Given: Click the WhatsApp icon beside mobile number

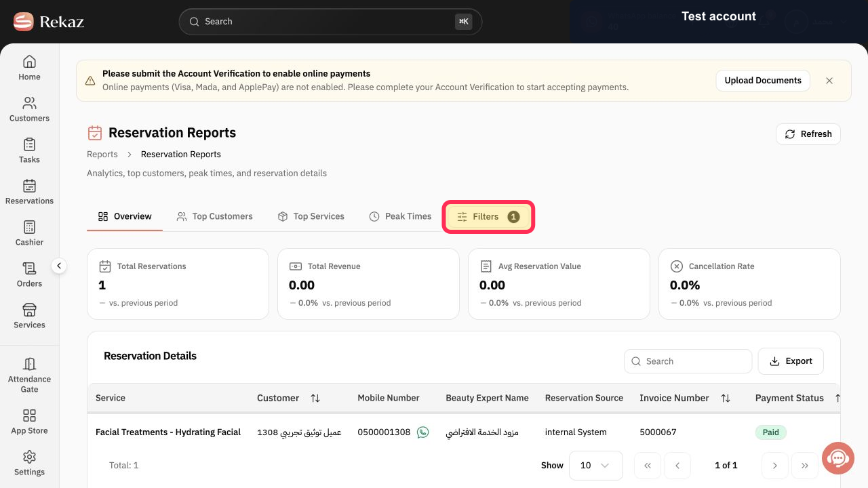Looking at the screenshot, I should pos(423,432).
